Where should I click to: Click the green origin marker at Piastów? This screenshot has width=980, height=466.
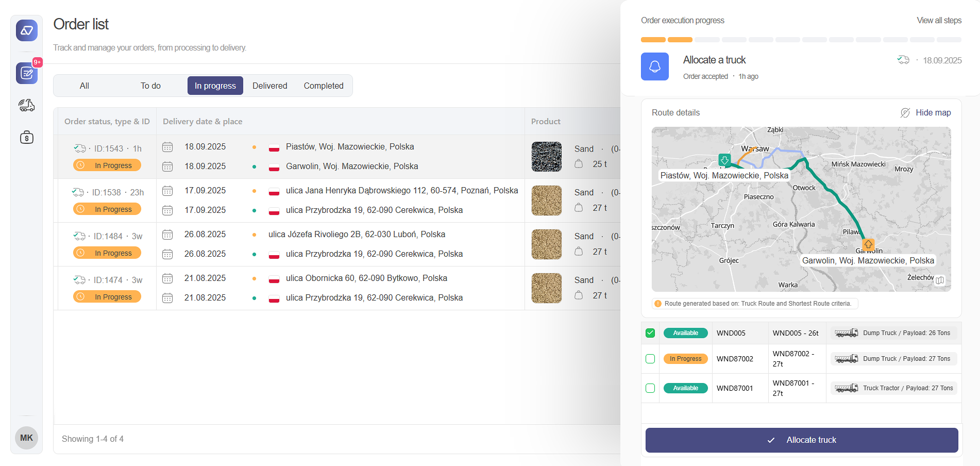coord(724,160)
